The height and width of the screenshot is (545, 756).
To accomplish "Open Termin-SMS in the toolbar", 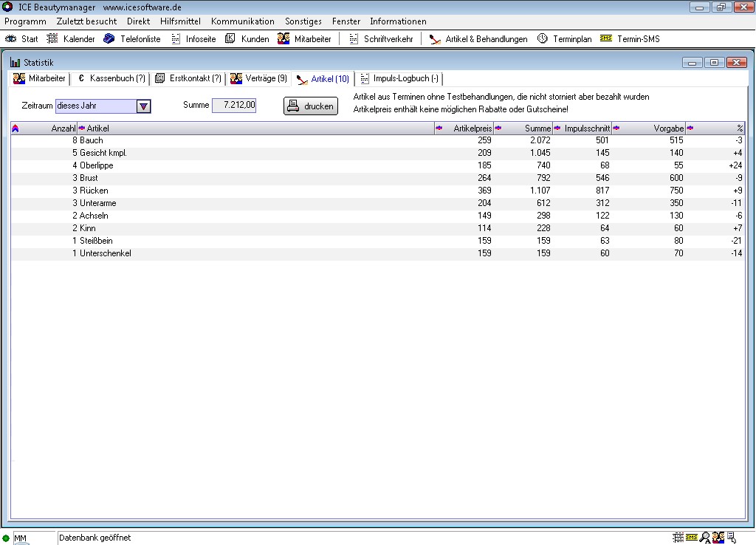I will tap(605, 39).
